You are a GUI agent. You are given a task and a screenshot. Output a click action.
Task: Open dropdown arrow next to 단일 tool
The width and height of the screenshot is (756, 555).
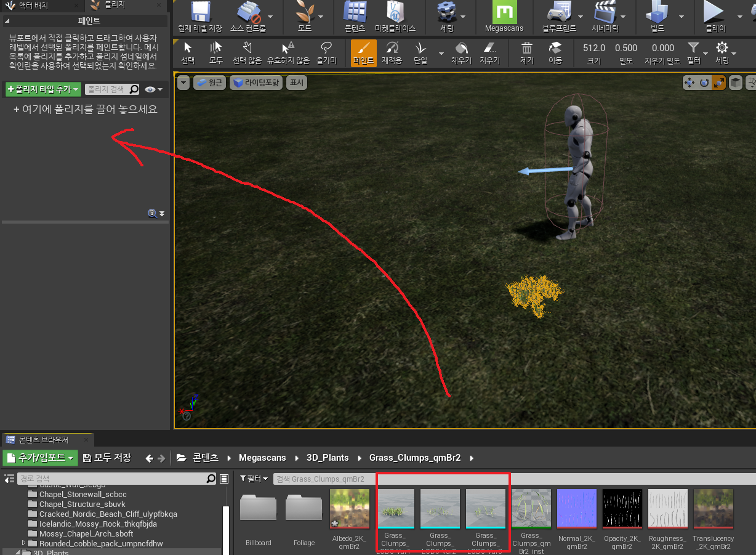441,54
